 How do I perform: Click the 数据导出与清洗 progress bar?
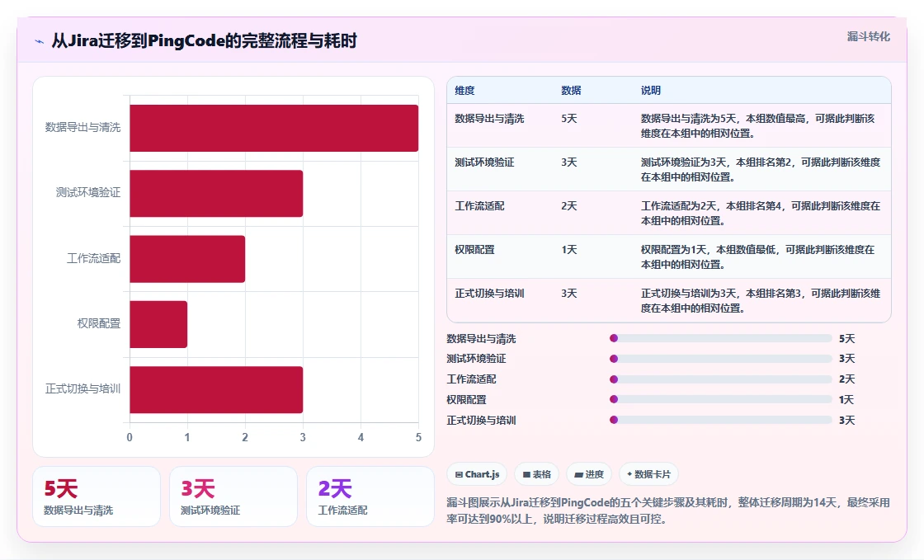721,338
